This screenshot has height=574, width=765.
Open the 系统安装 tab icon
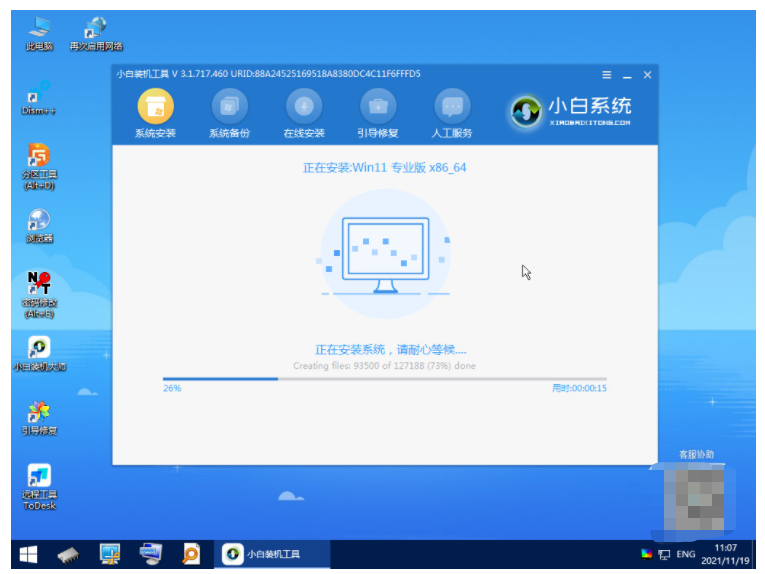coord(155,107)
